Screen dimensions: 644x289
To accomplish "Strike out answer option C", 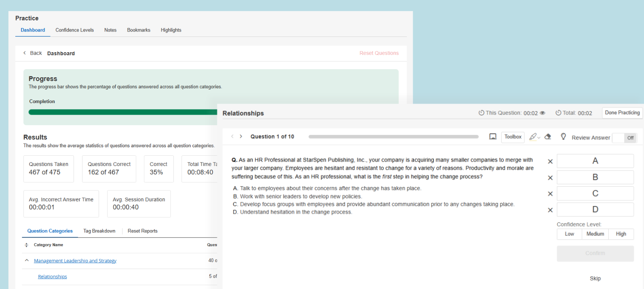I will (x=550, y=194).
